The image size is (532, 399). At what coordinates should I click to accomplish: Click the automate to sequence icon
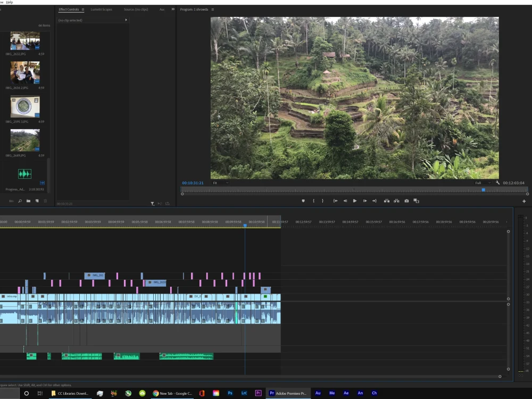(x=12, y=201)
